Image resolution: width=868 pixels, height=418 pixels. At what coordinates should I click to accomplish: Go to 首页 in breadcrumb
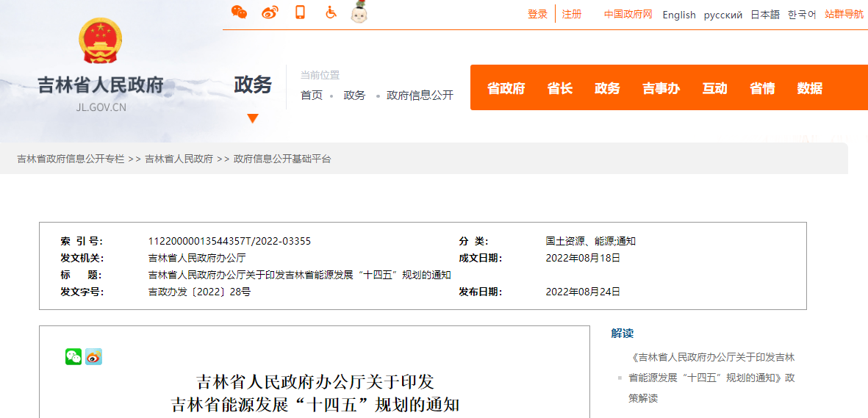pos(312,96)
